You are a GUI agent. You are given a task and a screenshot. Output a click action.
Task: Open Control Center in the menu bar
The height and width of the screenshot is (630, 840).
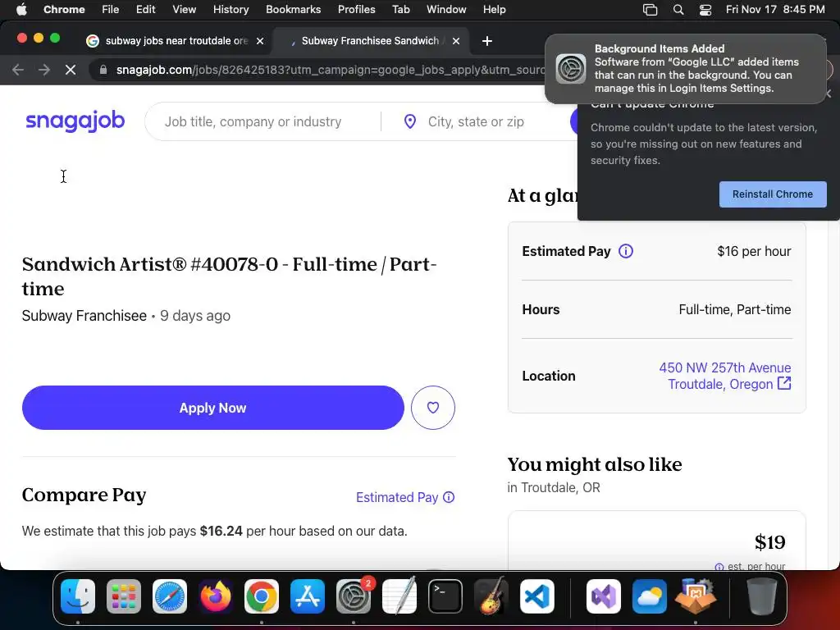pyautogui.click(x=705, y=10)
